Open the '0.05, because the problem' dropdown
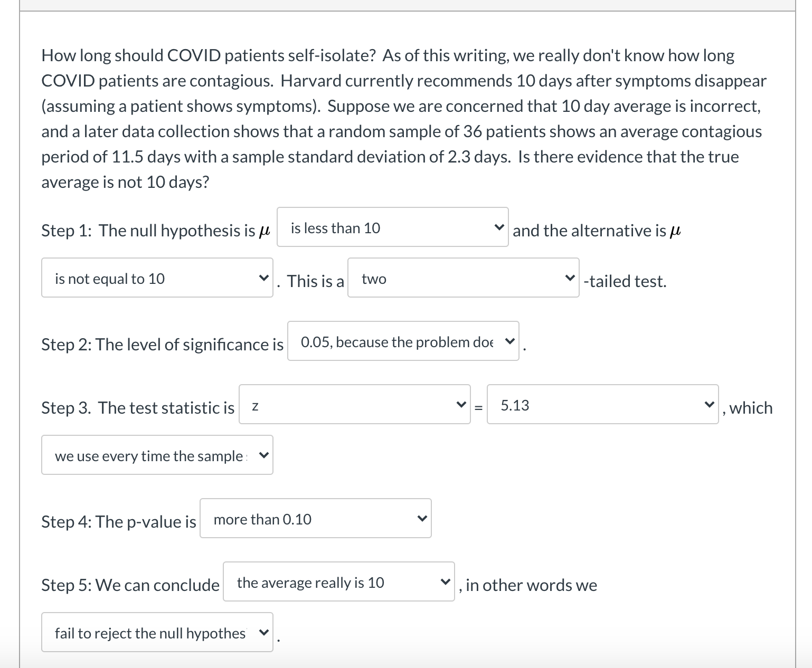Image resolution: width=812 pixels, height=668 pixels. 403,342
